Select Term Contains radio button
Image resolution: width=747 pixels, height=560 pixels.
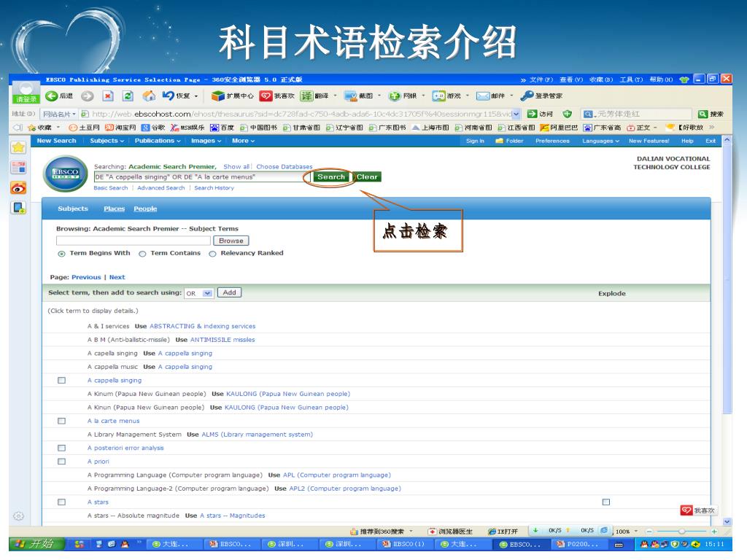[x=142, y=254]
